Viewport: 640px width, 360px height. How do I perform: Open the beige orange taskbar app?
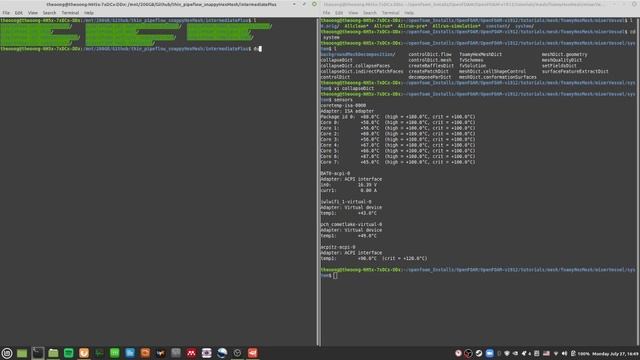(84, 353)
